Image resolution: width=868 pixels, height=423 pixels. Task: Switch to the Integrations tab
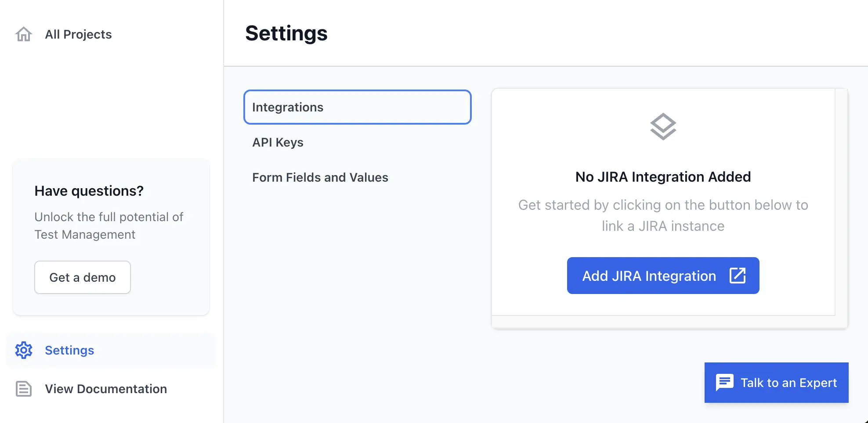click(x=357, y=107)
